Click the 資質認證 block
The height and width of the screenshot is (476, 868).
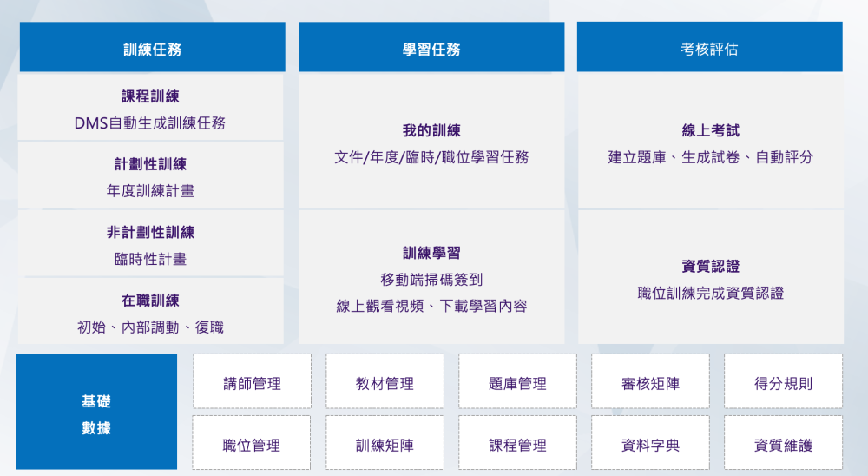(710, 279)
